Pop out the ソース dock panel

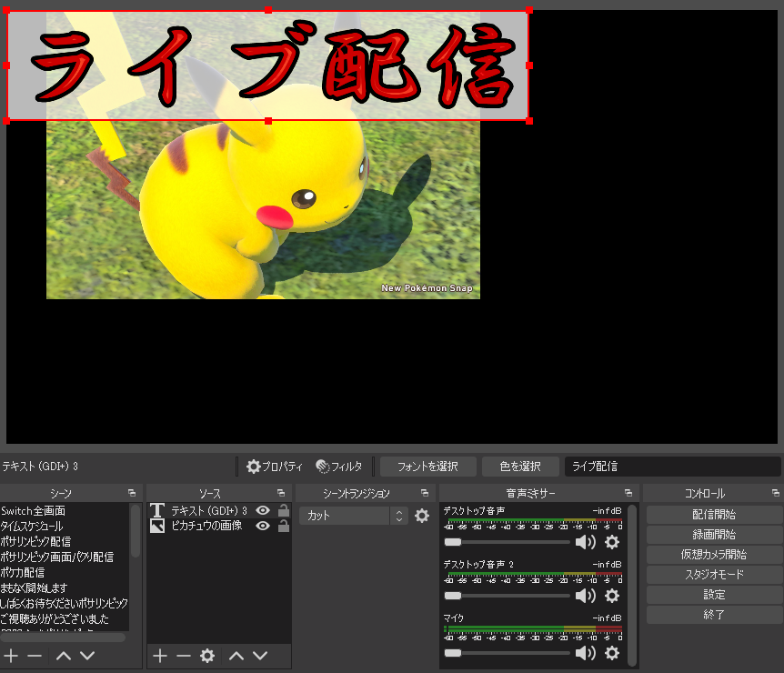tap(281, 493)
